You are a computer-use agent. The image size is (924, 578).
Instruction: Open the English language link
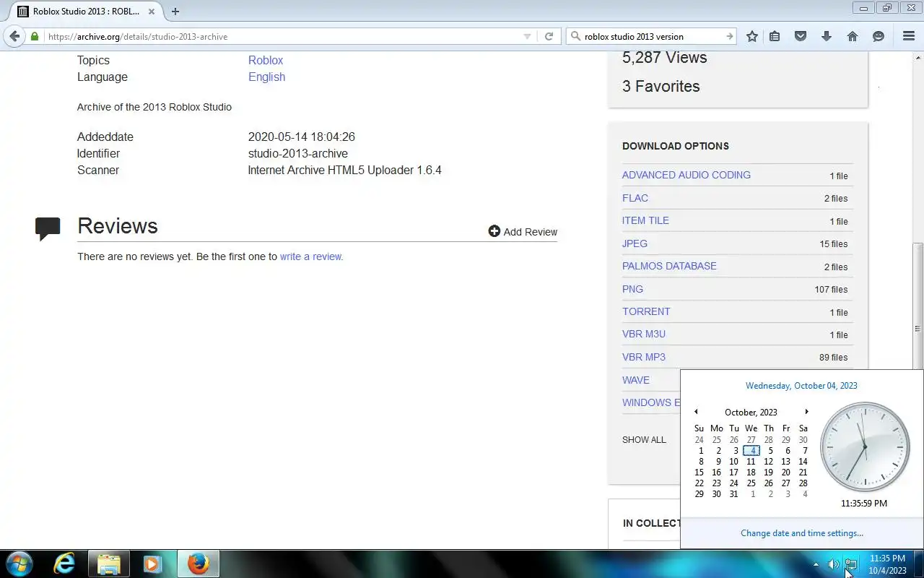(x=266, y=77)
